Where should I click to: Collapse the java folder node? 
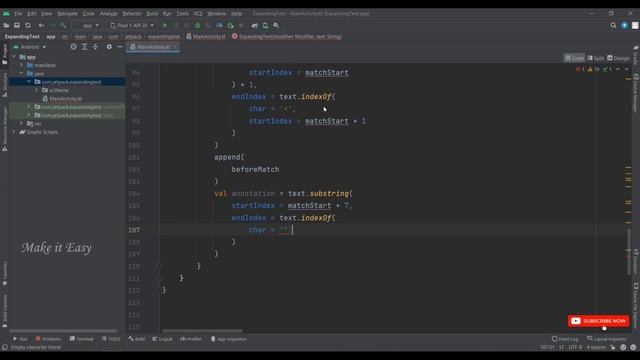click(22, 73)
